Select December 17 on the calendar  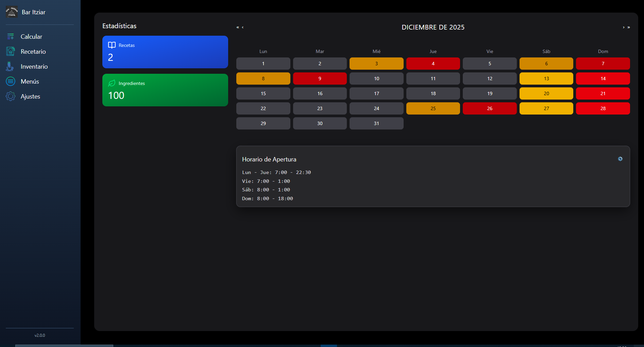pyautogui.click(x=376, y=93)
